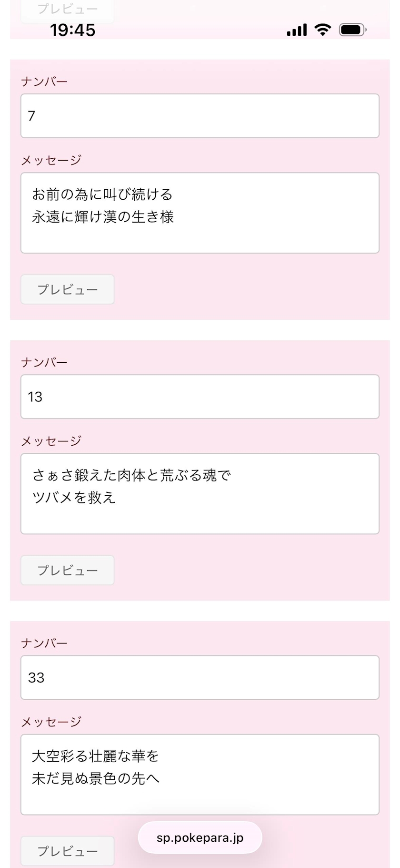400x868 pixels.
Task: Open the sp.pokepara.jp address pill
Action: point(200,837)
